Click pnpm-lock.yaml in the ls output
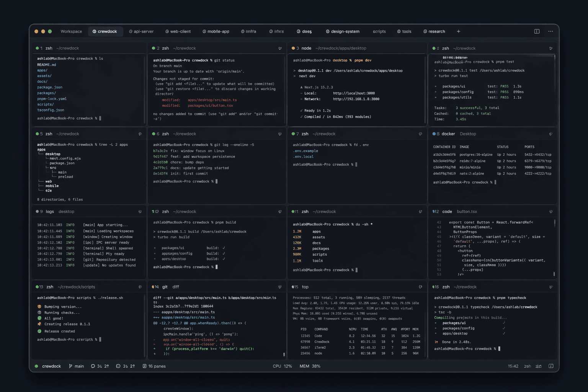The width and height of the screenshot is (588, 392). [x=52, y=99]
